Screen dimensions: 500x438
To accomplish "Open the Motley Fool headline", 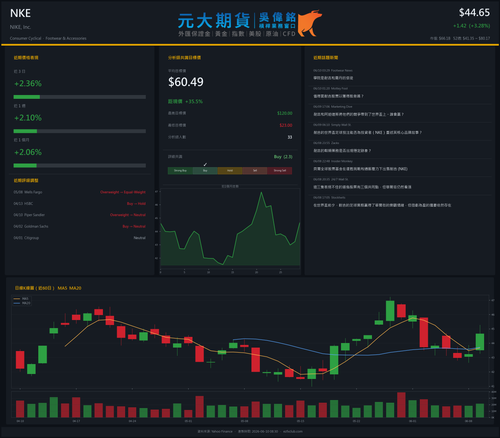I will point(338,96).
